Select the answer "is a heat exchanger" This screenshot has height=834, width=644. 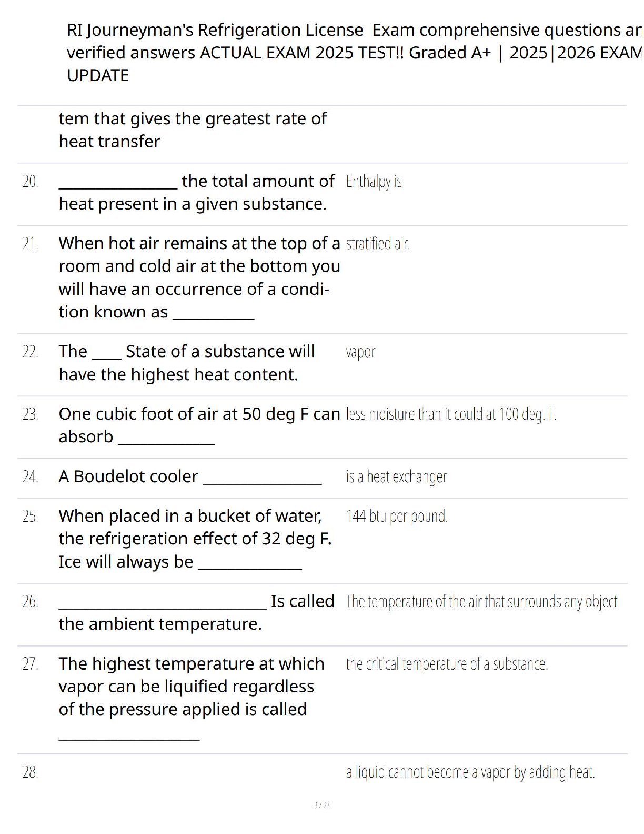coord(396,477)
